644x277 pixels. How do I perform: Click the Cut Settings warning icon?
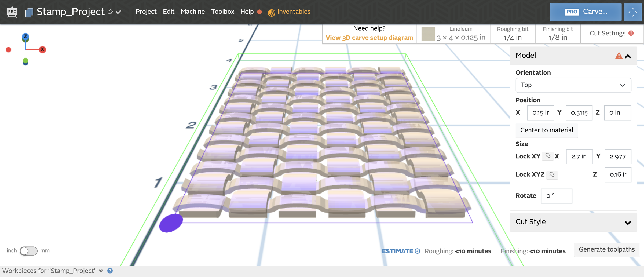click(x=631, y=33)
